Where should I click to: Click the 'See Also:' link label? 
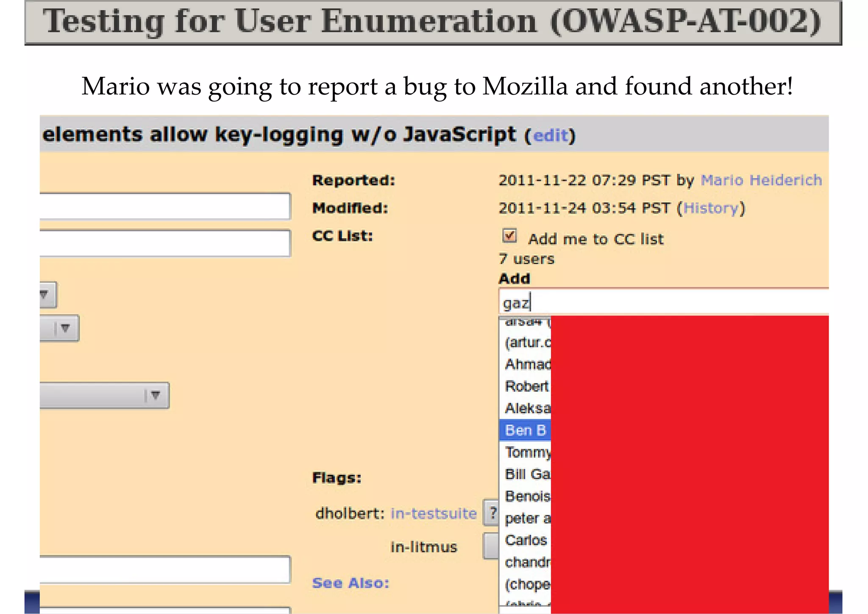click(x=351, y=583)
